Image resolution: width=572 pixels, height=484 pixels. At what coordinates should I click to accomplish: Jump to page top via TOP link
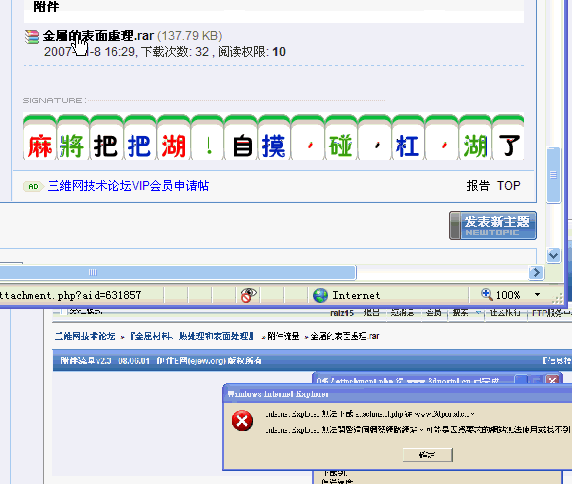[x=509, y=186]
